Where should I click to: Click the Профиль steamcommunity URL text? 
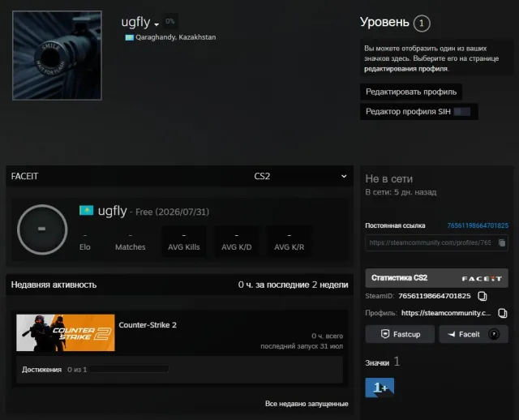coord(446,313)
